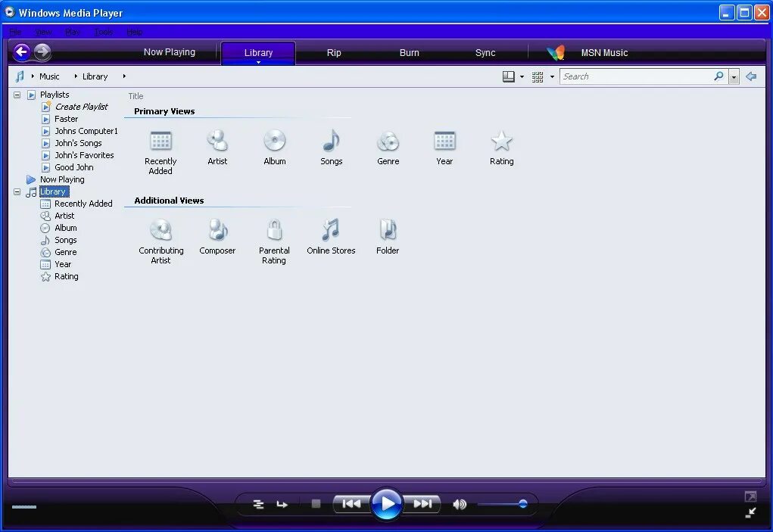
Task: Toggle repeat in playback controls
Action: pyautogui.click(x=282, y=504)
